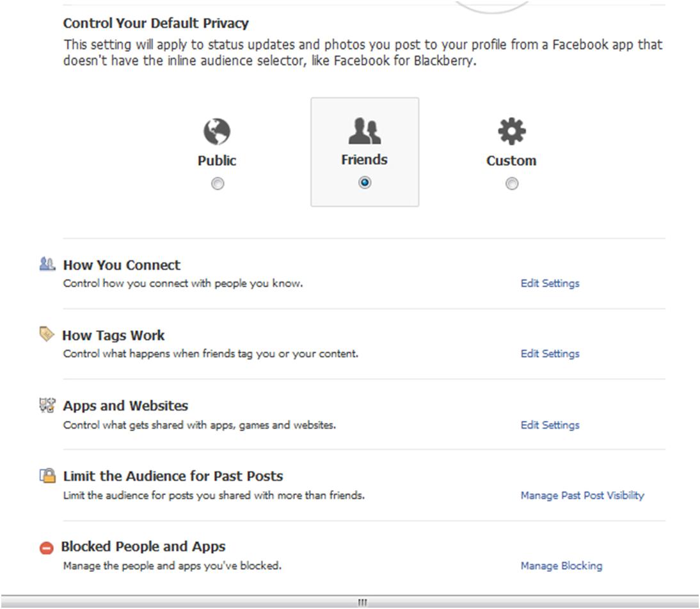The height and width of the screenshot is (609, 700).
Task: Open Edit Settings for How You Connect
Action: point(550,283)
